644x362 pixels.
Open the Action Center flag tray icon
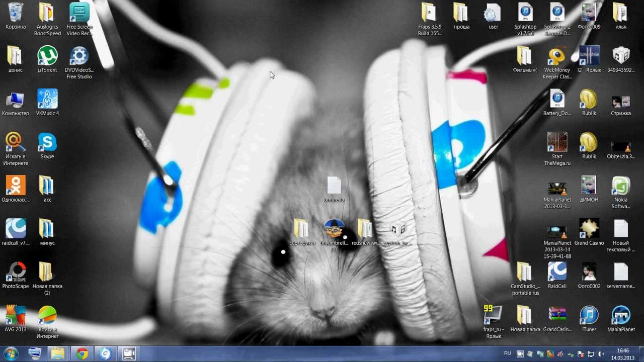click(x=581, y=354)
